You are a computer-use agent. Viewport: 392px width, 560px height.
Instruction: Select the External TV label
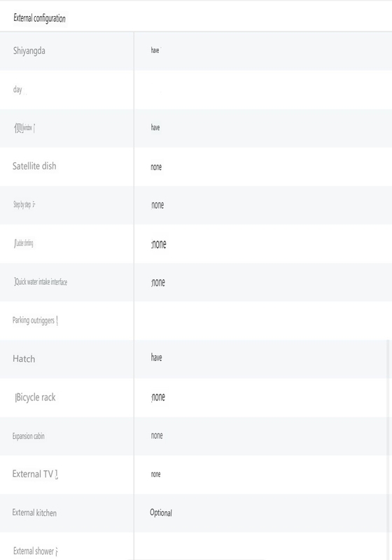pyautogui.click(x=35, y=474)
